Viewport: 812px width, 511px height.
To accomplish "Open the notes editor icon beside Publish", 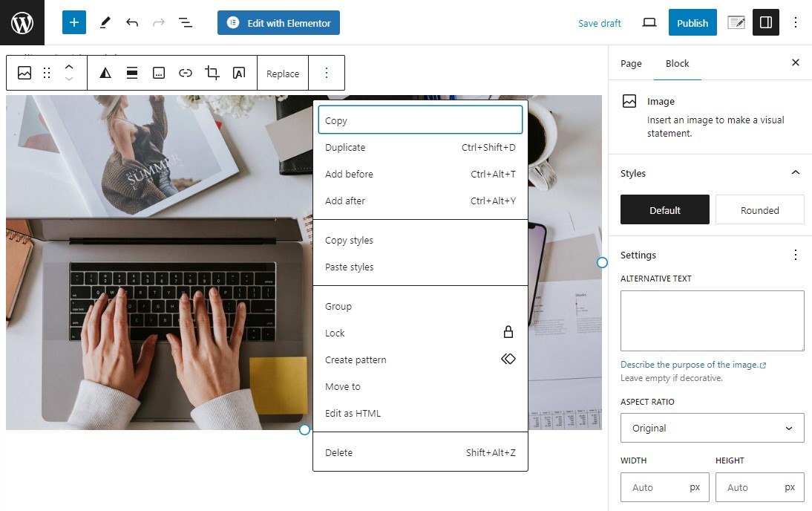I will tap(736, 22).
